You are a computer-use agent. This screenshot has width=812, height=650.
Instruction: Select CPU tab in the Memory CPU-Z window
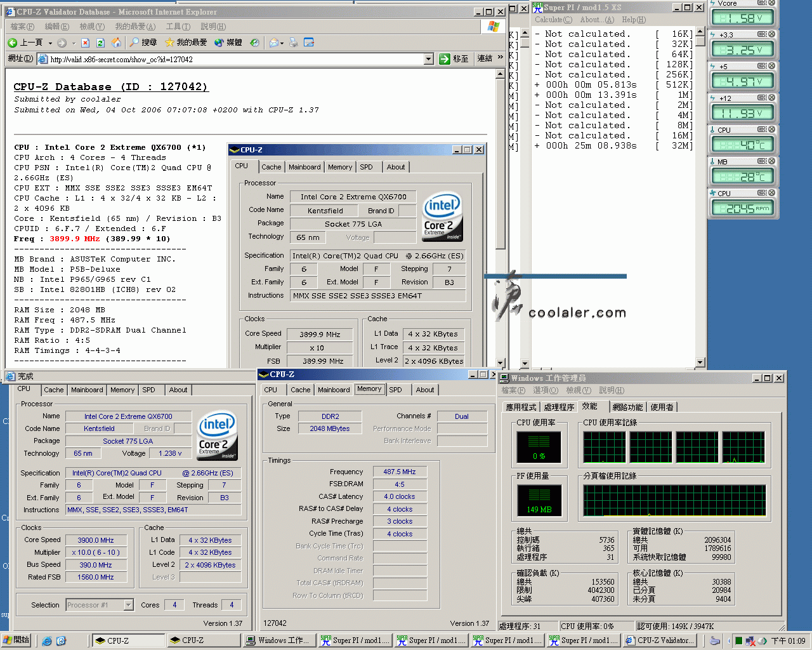[271, 390]
